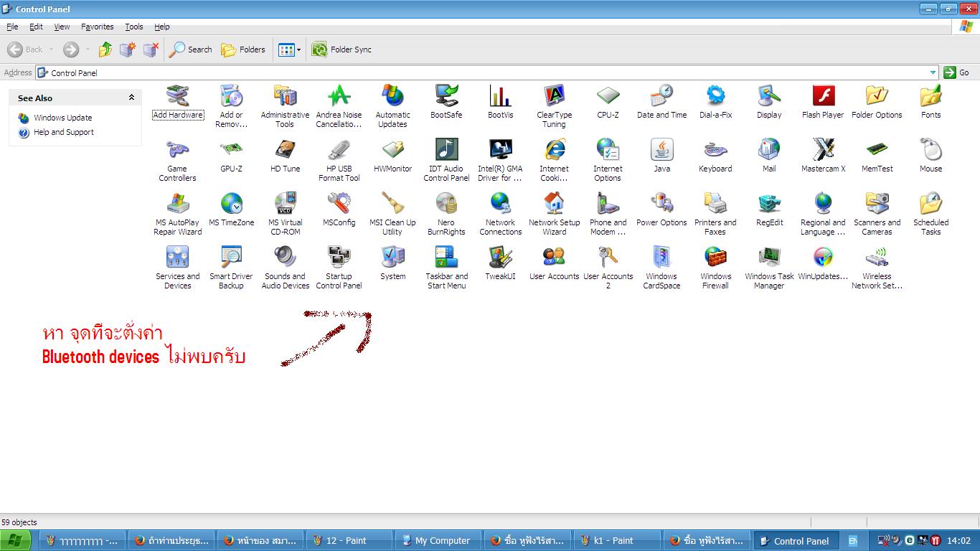Open Network Connections
This screenshot has height=551, width=980.
[500, 215]
